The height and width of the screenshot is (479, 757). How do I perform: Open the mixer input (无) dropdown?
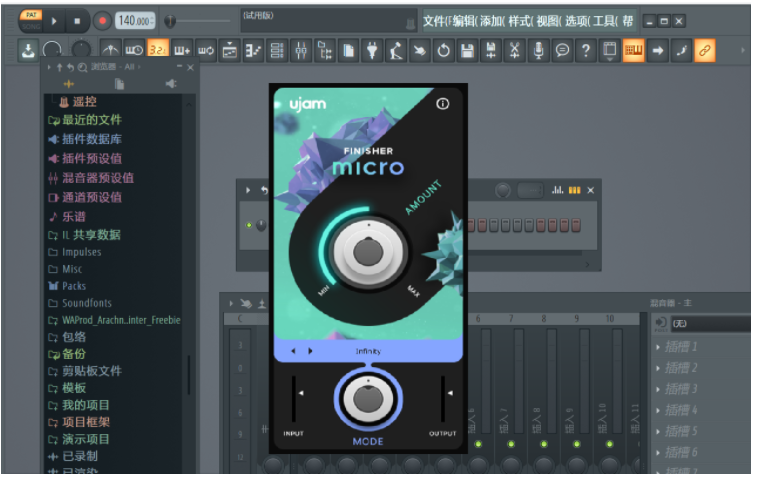(x=710, y=323)
